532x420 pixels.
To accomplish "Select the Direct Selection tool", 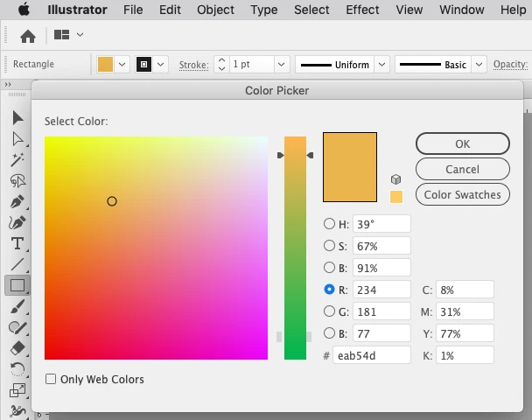I will tap(17, 139).
